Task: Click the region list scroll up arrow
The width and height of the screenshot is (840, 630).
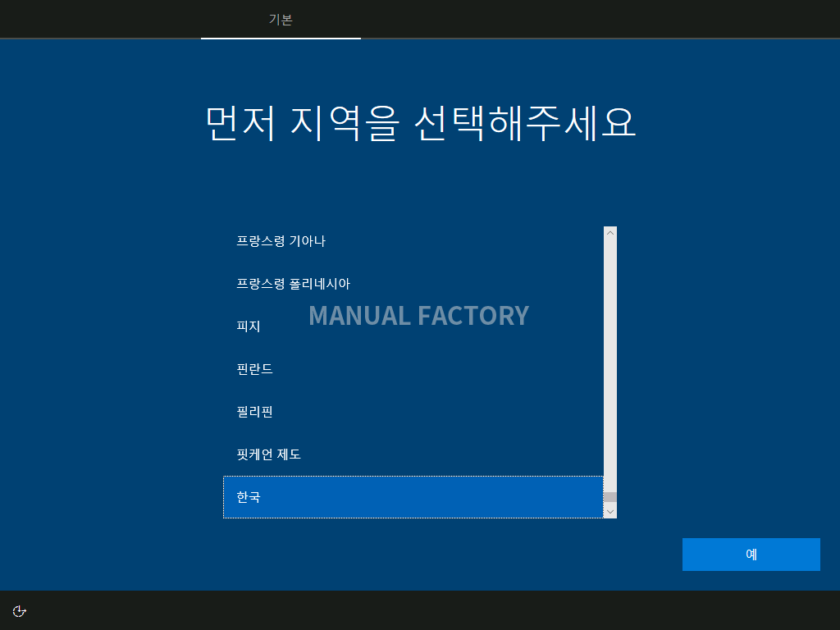Action: (x=610, y=233)
